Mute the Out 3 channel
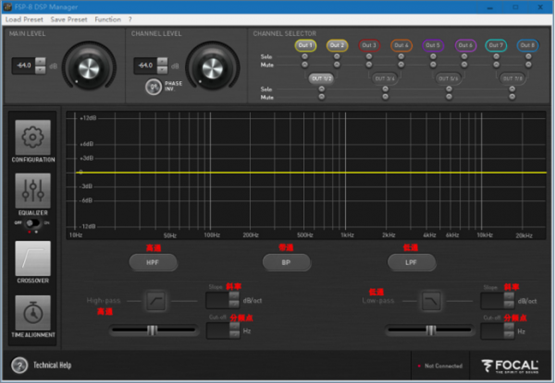Image resolution: width=555 pixels, height=383 pixels. pos(369,64)
